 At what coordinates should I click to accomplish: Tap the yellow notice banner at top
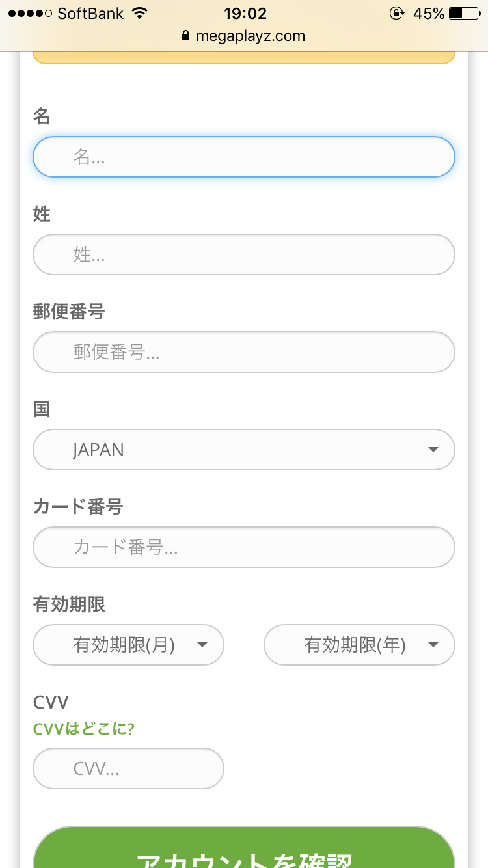click(x=243, y=59)
